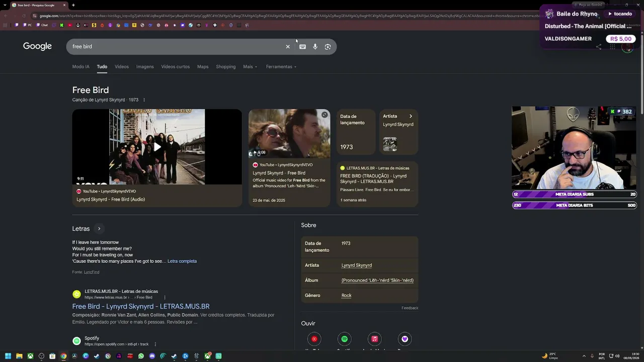
Task: Open more options next to the song subtitle
Action: [x=144, y=100]
